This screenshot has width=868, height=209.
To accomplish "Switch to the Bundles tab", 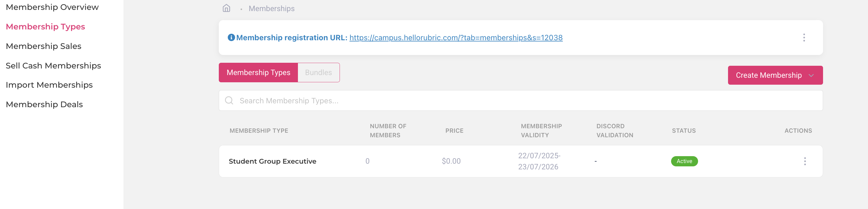I will pos(318,73).
